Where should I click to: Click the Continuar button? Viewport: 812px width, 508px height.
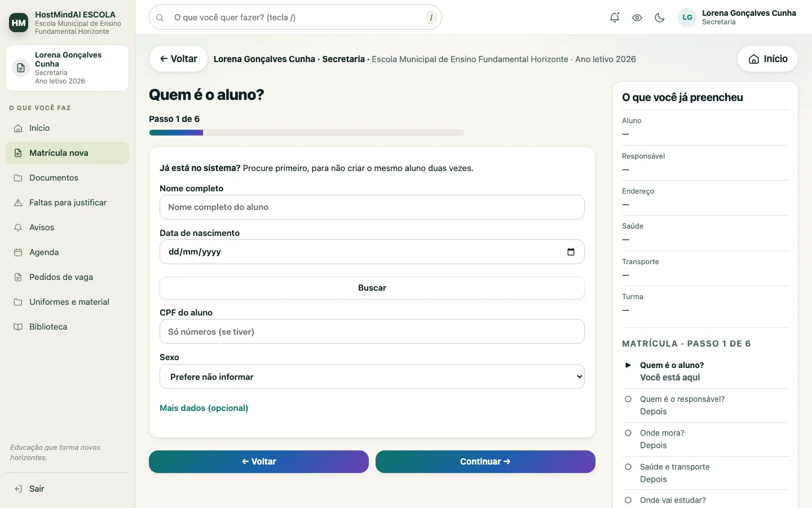coord(486,462)
